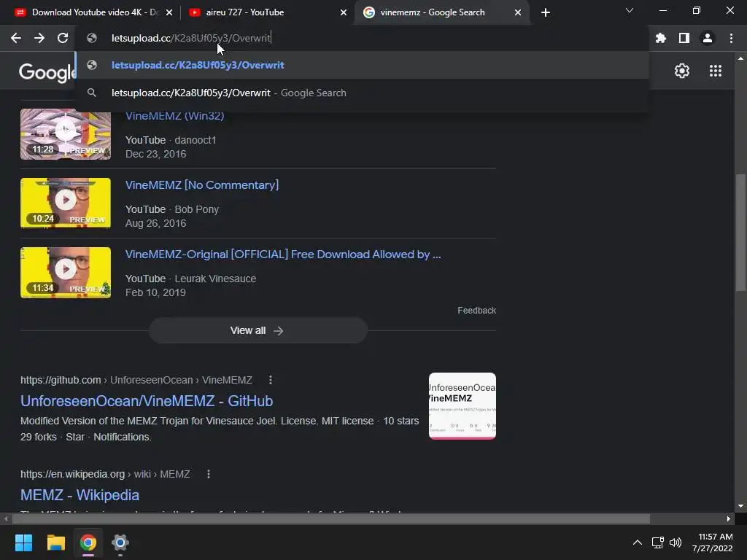
Task: Open Google search settings gear
Action: click(682, 71)
